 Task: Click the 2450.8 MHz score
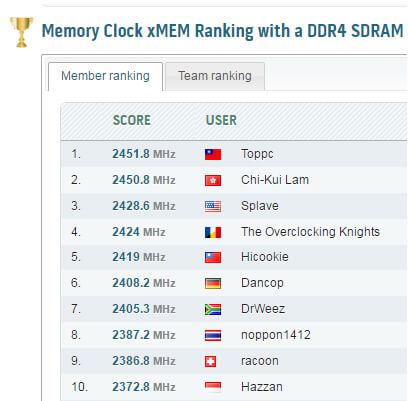tap(144, 180)
